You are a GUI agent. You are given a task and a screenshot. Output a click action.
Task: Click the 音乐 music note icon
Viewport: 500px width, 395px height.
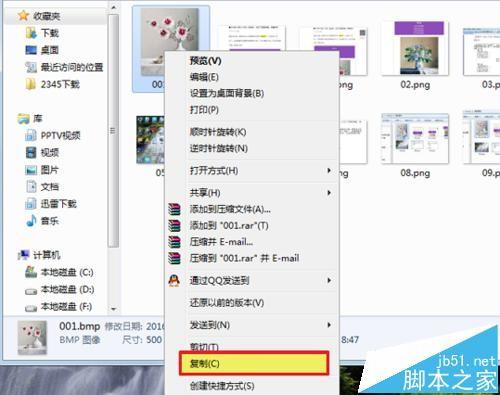pyautogui.click(x=31, y=221)
